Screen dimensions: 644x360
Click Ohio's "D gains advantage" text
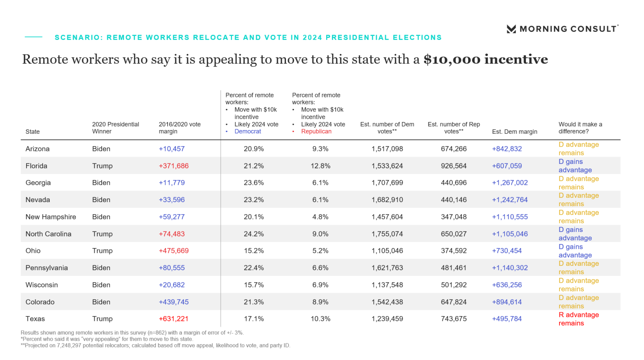tap(575, 251)
